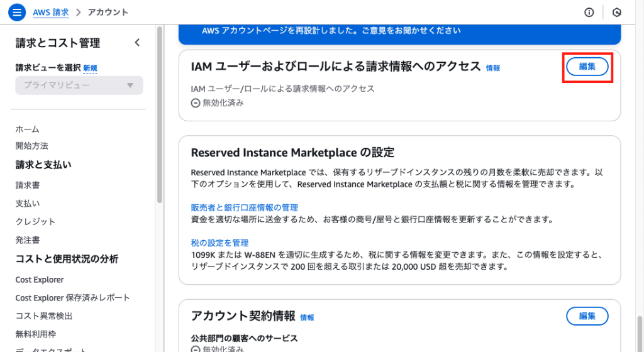Open クレジット in the sidebar
Image resolution: width=644 pixels, height=352 pixels.
[35, 221]
